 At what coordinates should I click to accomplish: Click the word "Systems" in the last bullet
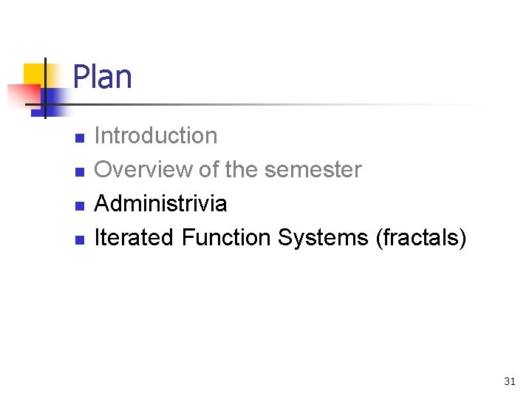click(x=323, y=238)
